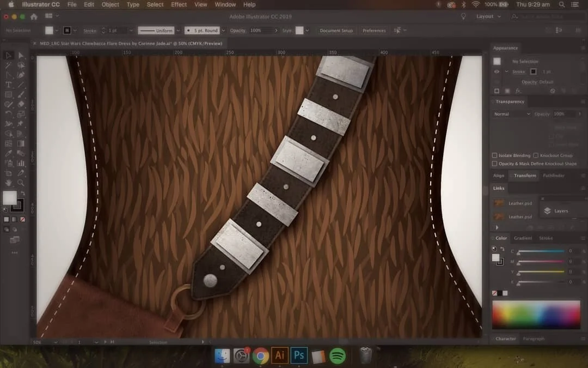
Task: Click the large Fill swatch in toolbar
Action: 10,198
